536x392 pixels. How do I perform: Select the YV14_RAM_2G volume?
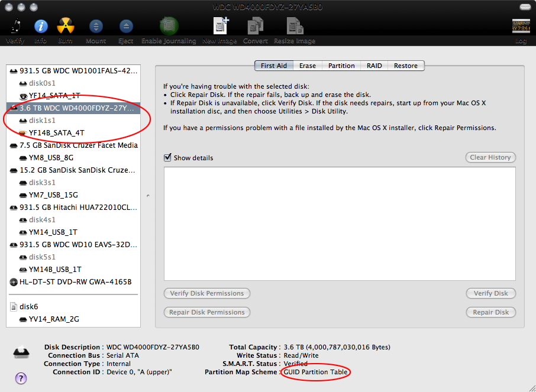click(73, 319)
